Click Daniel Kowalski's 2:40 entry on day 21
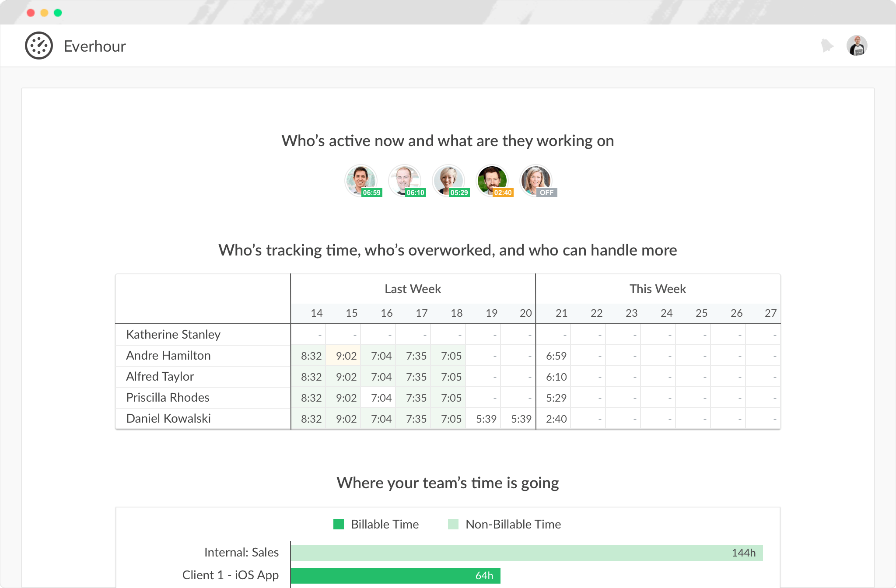This screenshot has width=896, height=588. 553,419
